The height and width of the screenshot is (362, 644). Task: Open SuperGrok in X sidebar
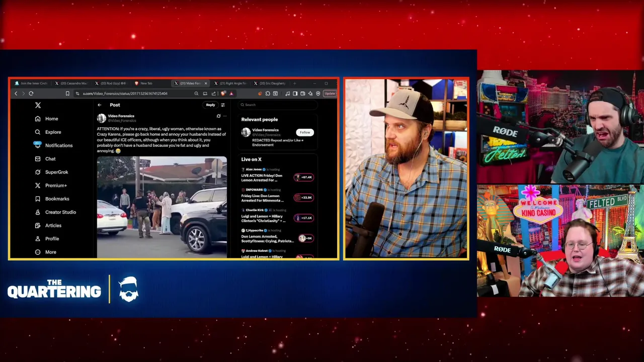pyautogui.click(x=51, y=172)
